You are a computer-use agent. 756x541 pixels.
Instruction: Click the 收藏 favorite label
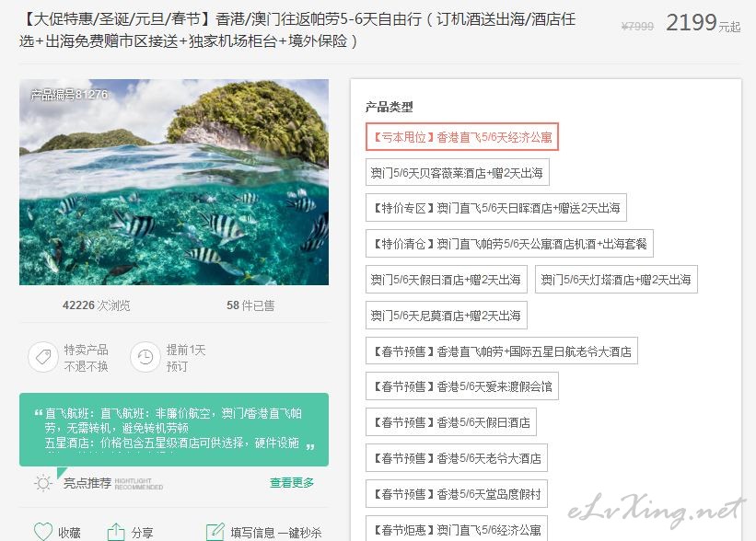69,533
